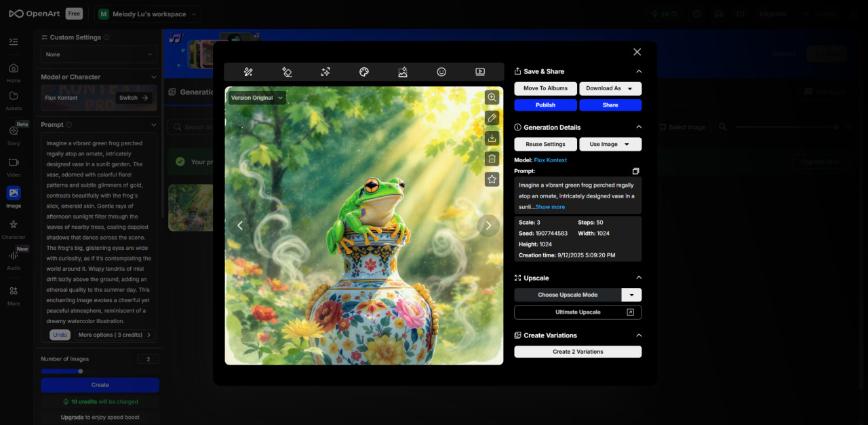
Task: Select the magic eraser tool
Action: click(287, 72)
